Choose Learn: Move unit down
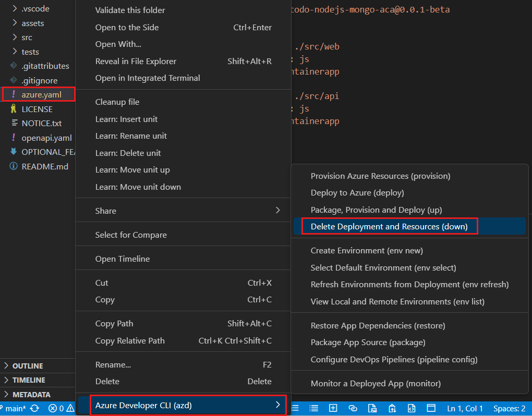Viewport: 532px width, 416px height. click(x=183, y=187)
